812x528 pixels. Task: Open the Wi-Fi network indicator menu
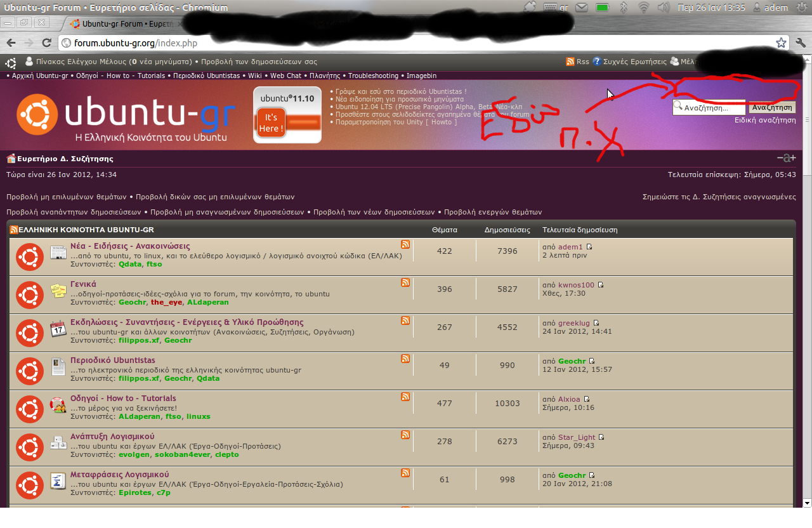(x=644, y=8)
